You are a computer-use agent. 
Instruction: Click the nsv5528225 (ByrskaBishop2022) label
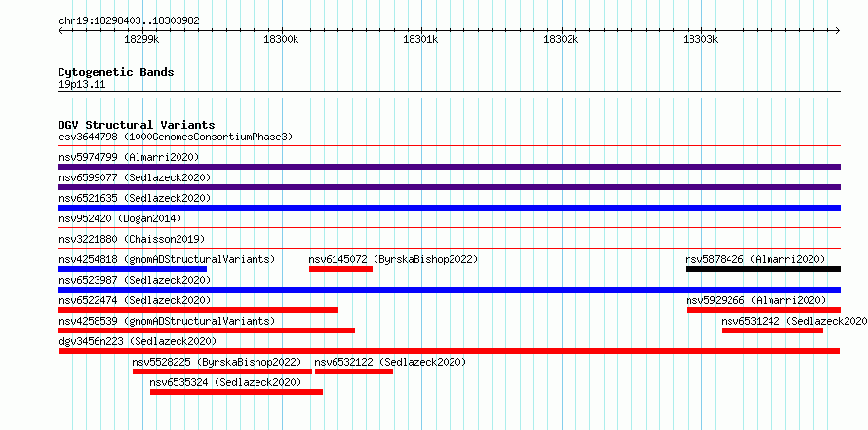[217, 362]
